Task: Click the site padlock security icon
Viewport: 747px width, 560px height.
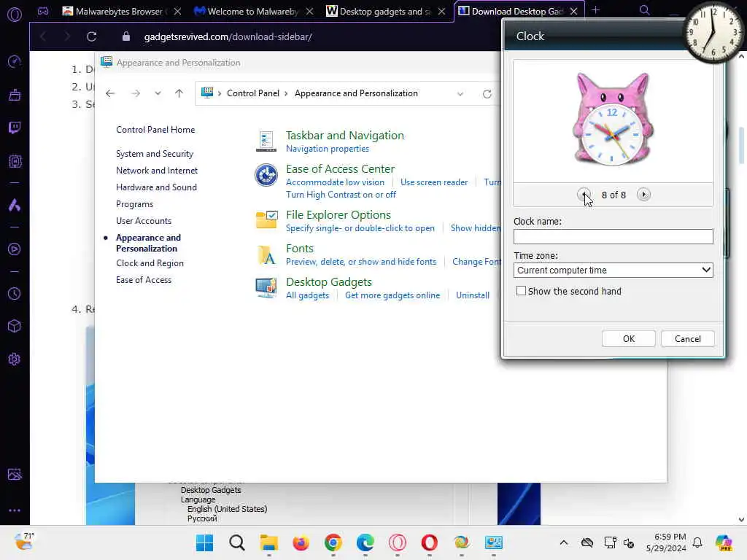Action: 125,36
